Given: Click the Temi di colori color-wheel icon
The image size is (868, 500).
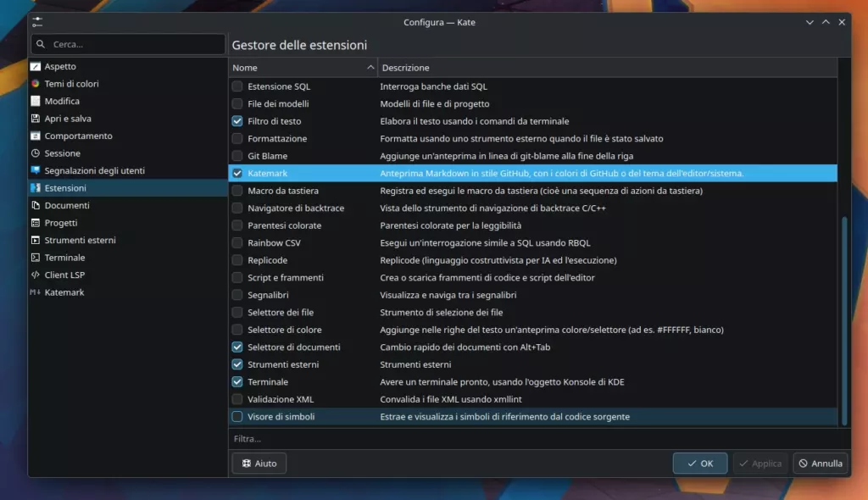Looking at the screenshot, I should pos(36,84).
